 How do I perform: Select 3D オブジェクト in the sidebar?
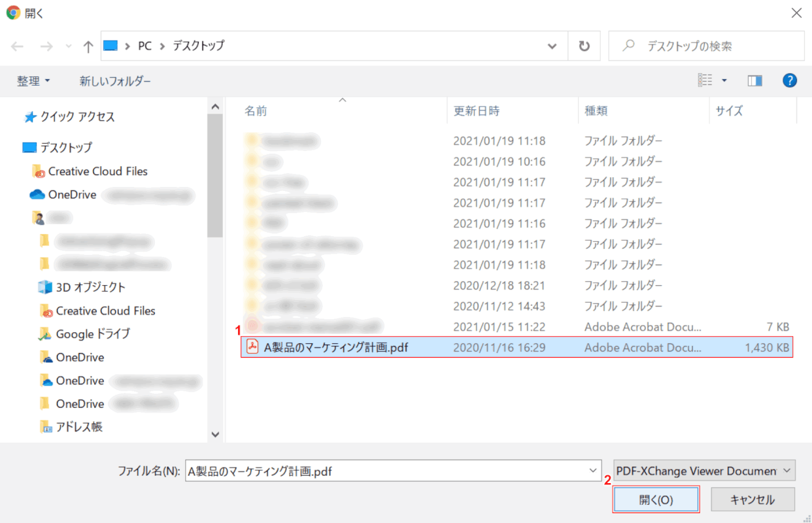tap(90, 287)
